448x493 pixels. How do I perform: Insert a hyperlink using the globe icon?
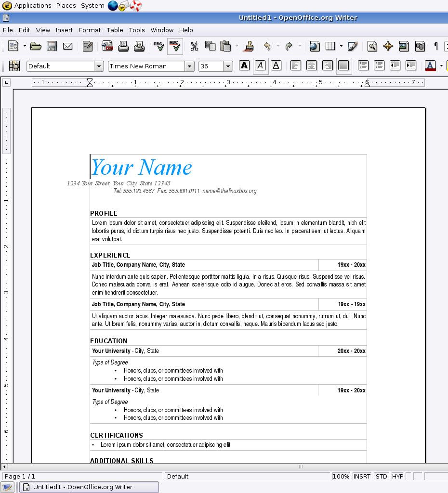tap(315, 47)
